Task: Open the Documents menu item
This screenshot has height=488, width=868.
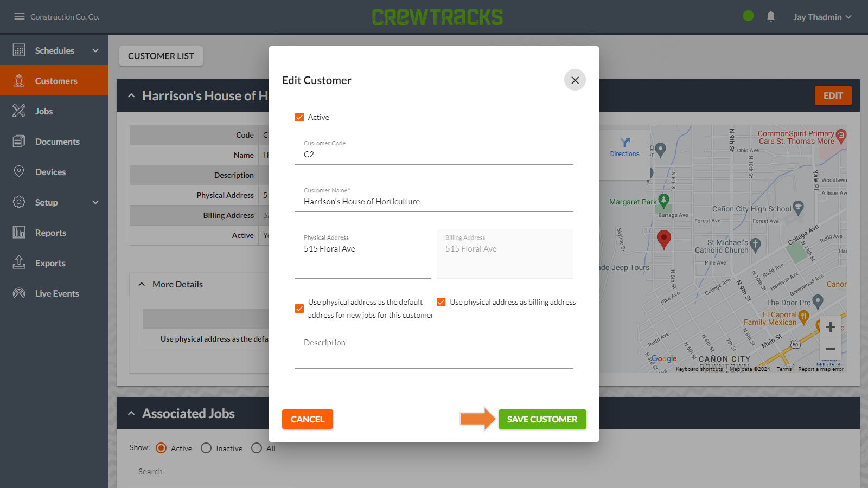Action: (54, 142)
